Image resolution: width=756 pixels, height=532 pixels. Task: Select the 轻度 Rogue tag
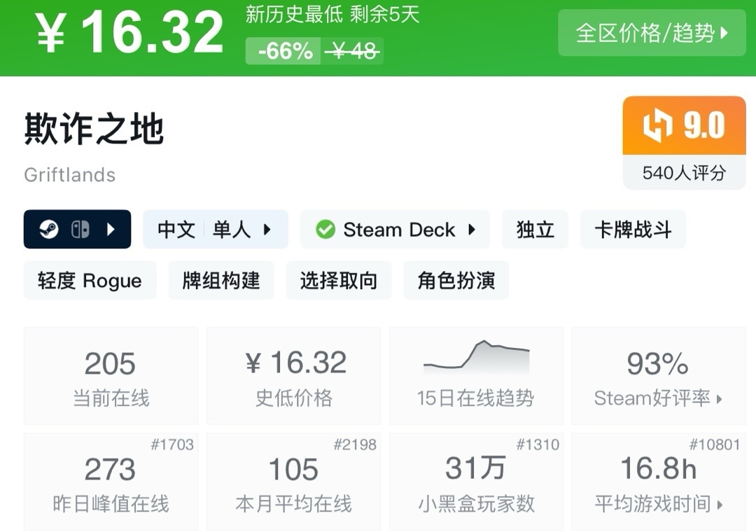[90, 281]
